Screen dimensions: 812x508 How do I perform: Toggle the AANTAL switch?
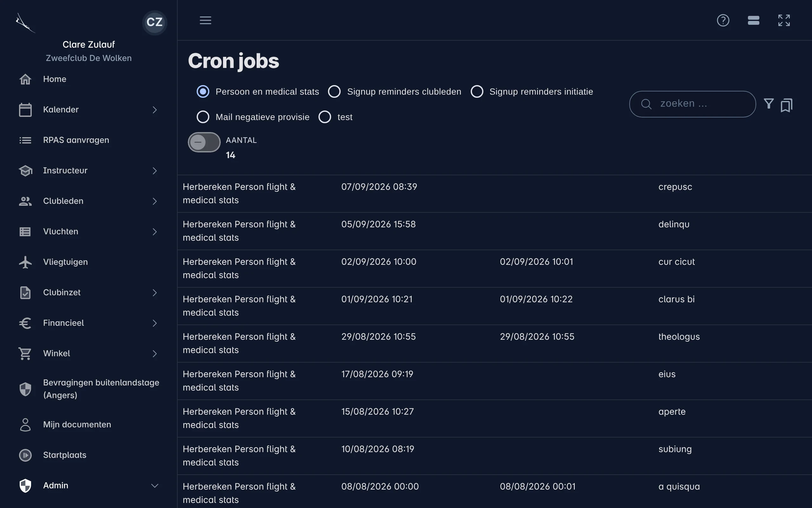click(x=204, y=142)
